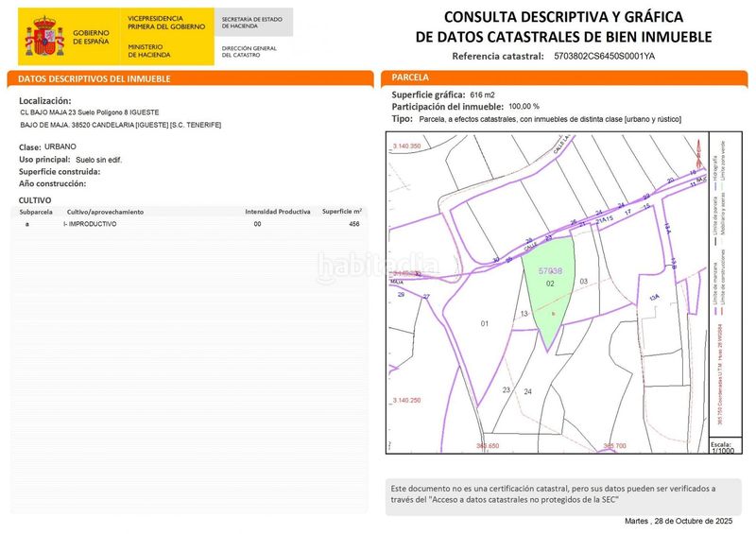
Task: Click the title line 'DE DATOS CATASTRALES DE BIEN INMUEBLE'
Action: click(x=563, y=37)
